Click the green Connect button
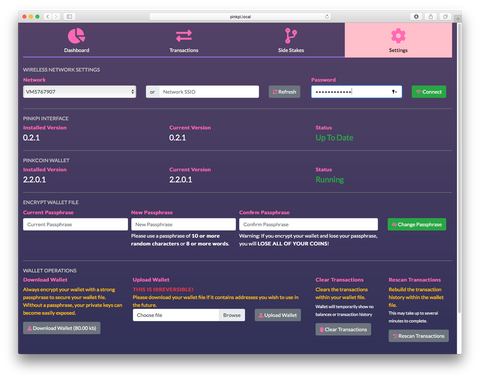Viewport: 480px width, 380px height. [x=429, y=92]
